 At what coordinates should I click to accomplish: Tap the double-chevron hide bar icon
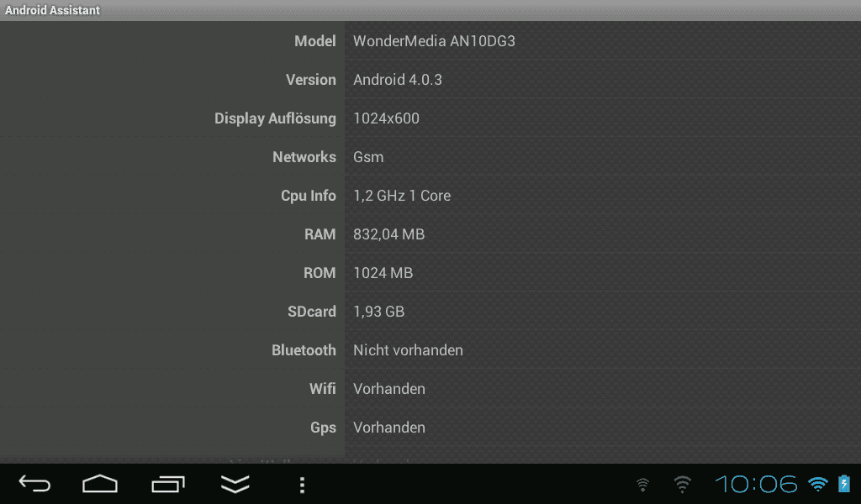(x=235, y=484)
